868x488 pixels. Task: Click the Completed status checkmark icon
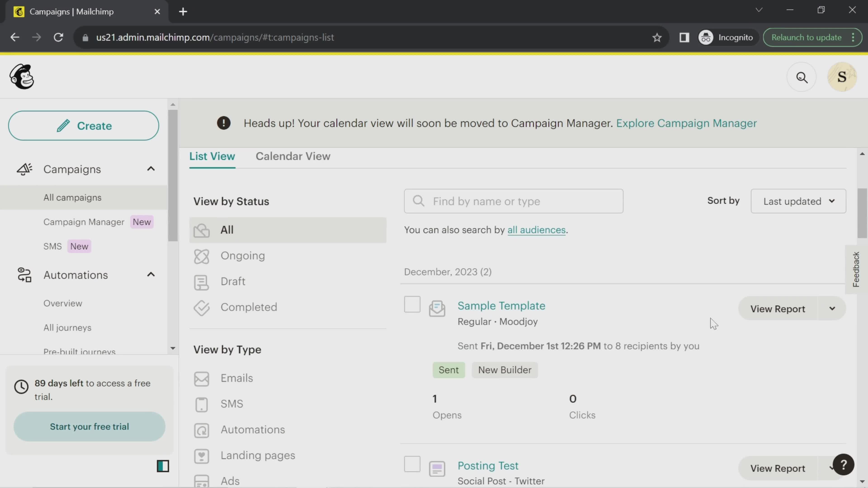201,308
